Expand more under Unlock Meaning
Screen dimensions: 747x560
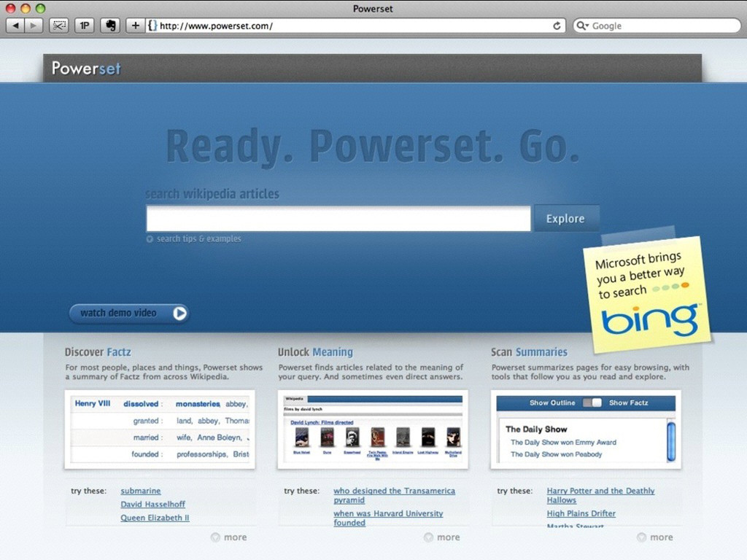442,537
